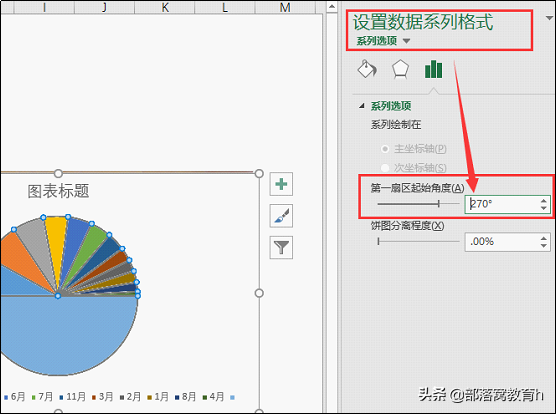Select column header L
This screenshot has height=414, width=556.
tap(225, 7)
